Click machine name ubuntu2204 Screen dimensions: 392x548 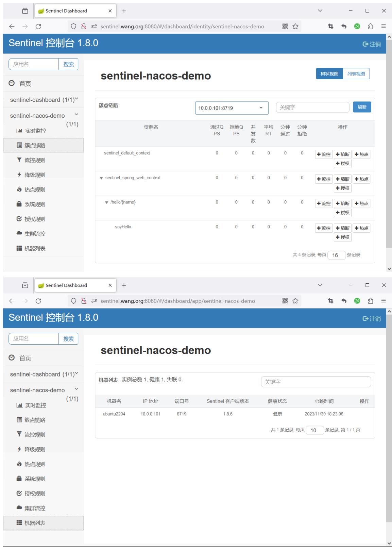coord(114,414)
